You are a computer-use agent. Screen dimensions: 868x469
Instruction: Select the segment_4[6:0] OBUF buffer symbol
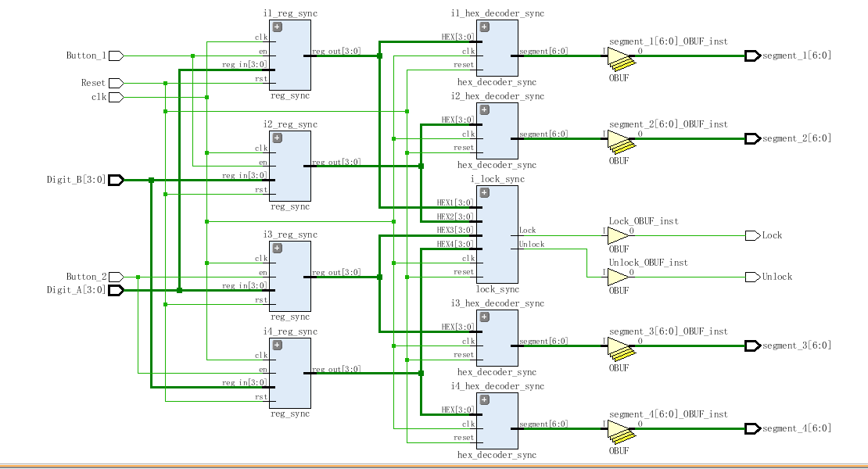tap(621, 432)
